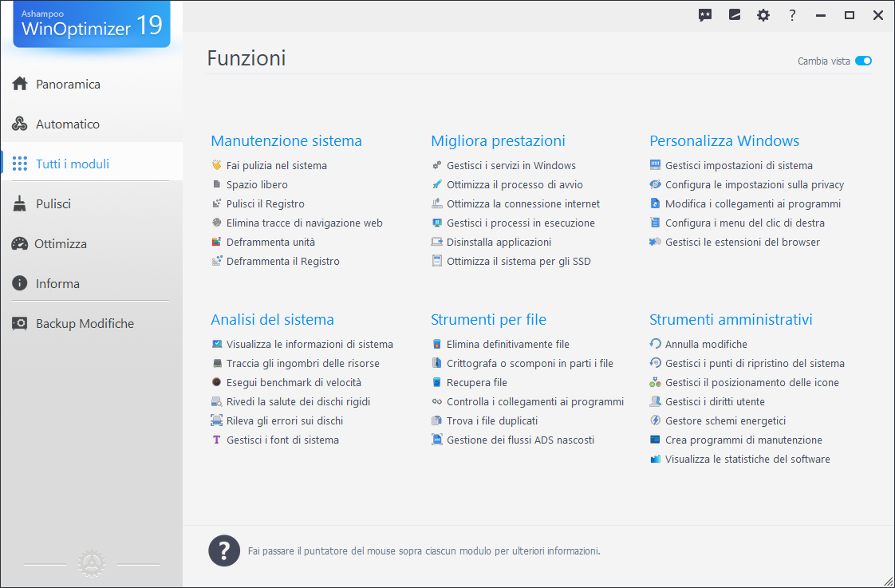Click the Ottimizza la connessione internet icon
Image resolution: width=895 pixels, height=588 pixels.
point(436,203)
